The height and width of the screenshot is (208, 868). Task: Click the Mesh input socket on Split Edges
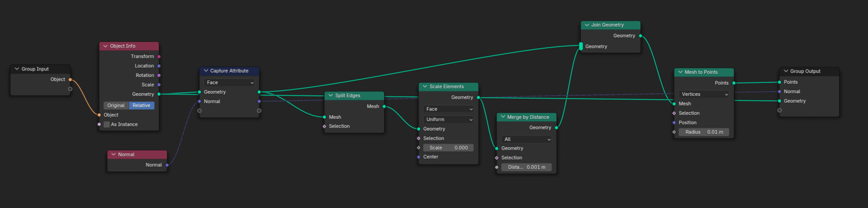point(324,117)
